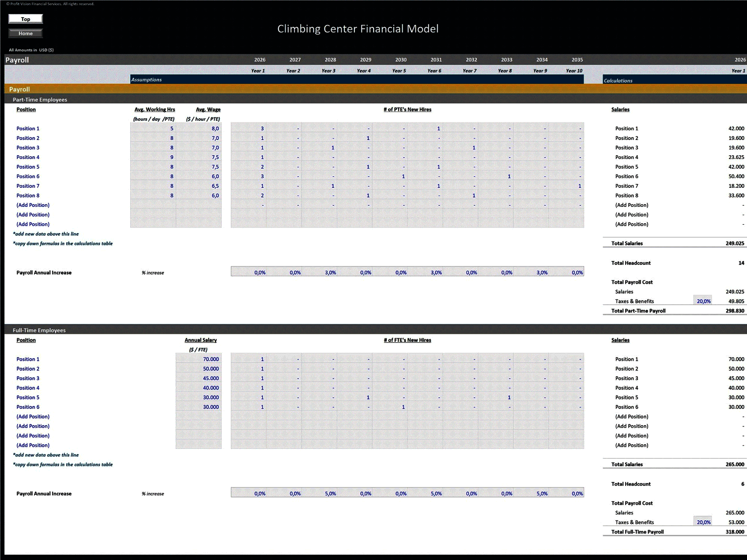
Task: Edit part-time Taxes & Benefits 20,0% cell
Action: pyautogui.click(x=703, y=301)
